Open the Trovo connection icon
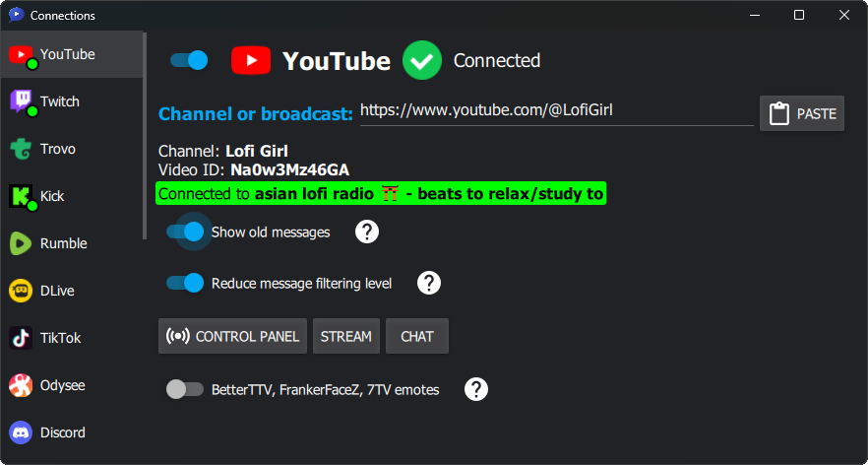 point(21,149)
